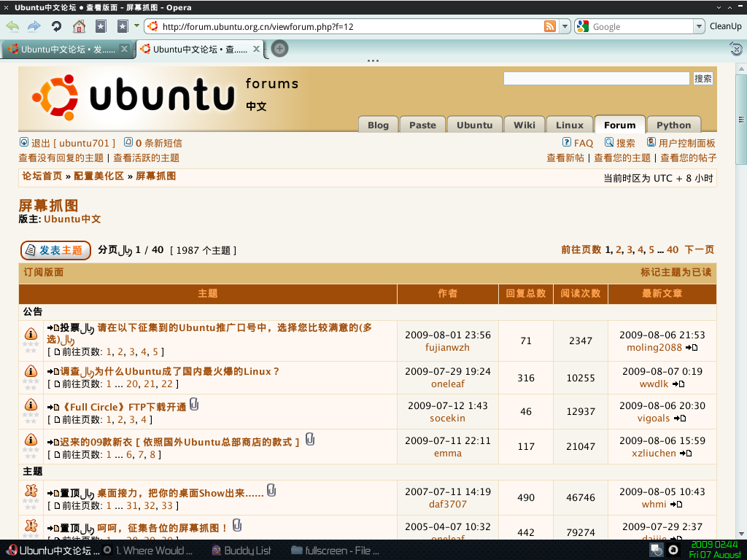Click announcement icon of Full Circle row

coord(31,404)
